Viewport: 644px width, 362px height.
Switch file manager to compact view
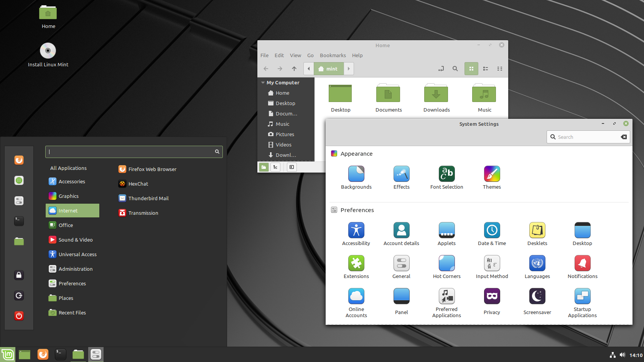[500, 69]
